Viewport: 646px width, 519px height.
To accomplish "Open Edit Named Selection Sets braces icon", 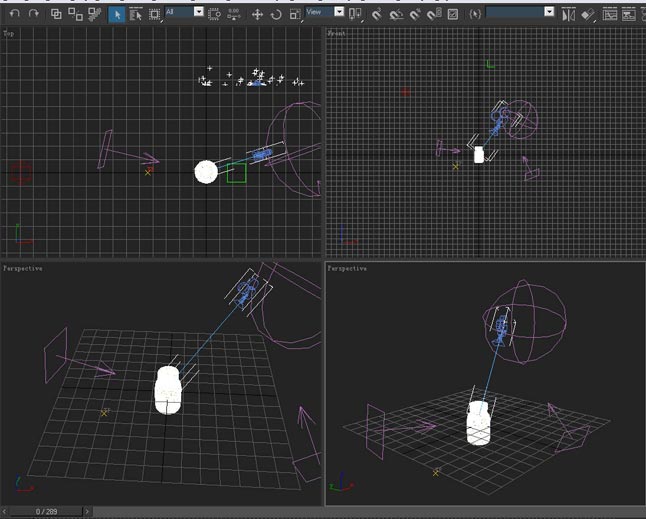I will (x=475, y=15).
